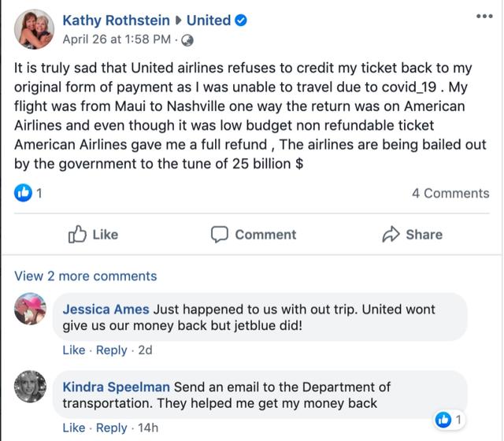Viewport: 504px width, 441px height.
Task: Go to the United page link
Action: click(x=209, y=20)
